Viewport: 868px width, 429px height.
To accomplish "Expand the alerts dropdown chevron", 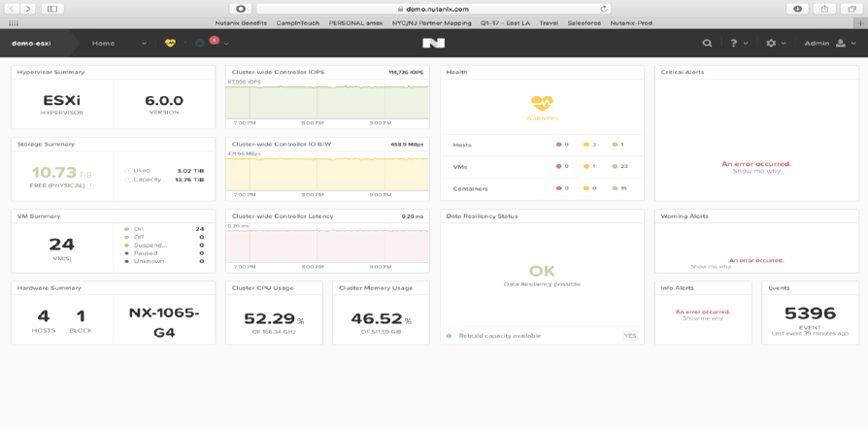I will (x=226, y=43).
